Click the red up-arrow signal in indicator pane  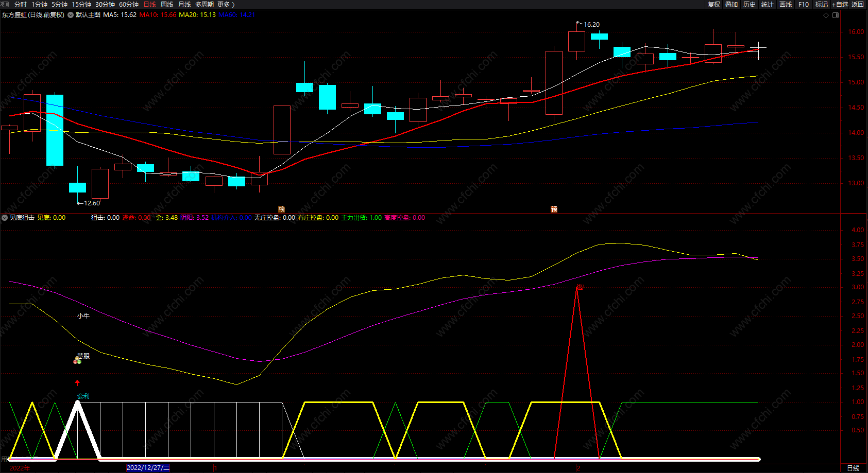click(77, 382)
